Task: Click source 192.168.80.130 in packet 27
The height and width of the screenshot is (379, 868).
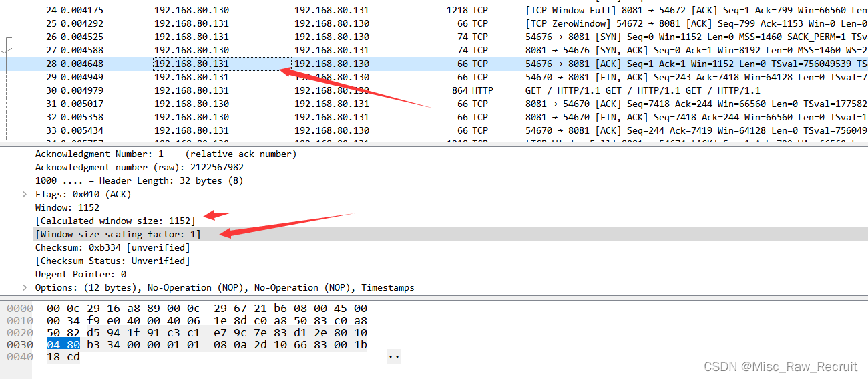Action: coord(192,50)
